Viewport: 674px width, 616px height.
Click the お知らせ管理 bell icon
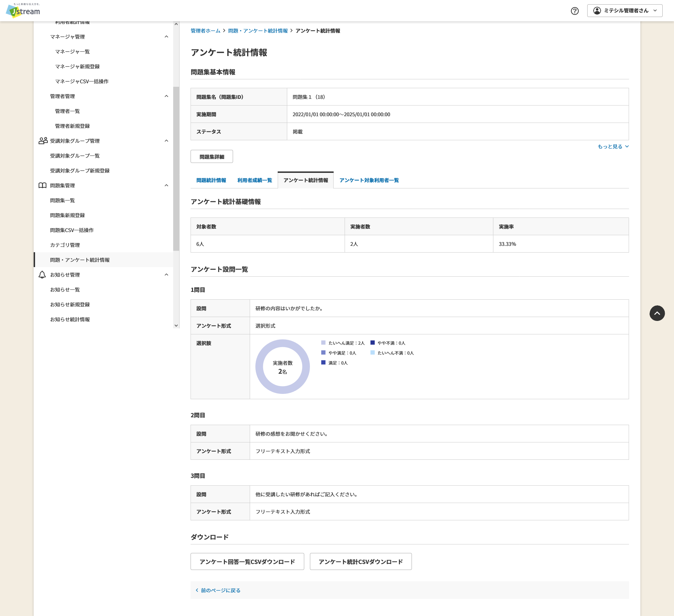pyautogui.click(x=42, y=275)
